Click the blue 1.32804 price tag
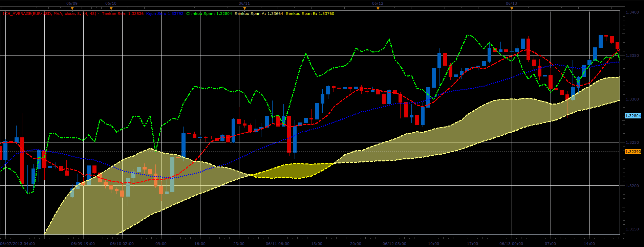Image resolution: width=644 pixels, height=247 pixels. [x=633, y=116]
